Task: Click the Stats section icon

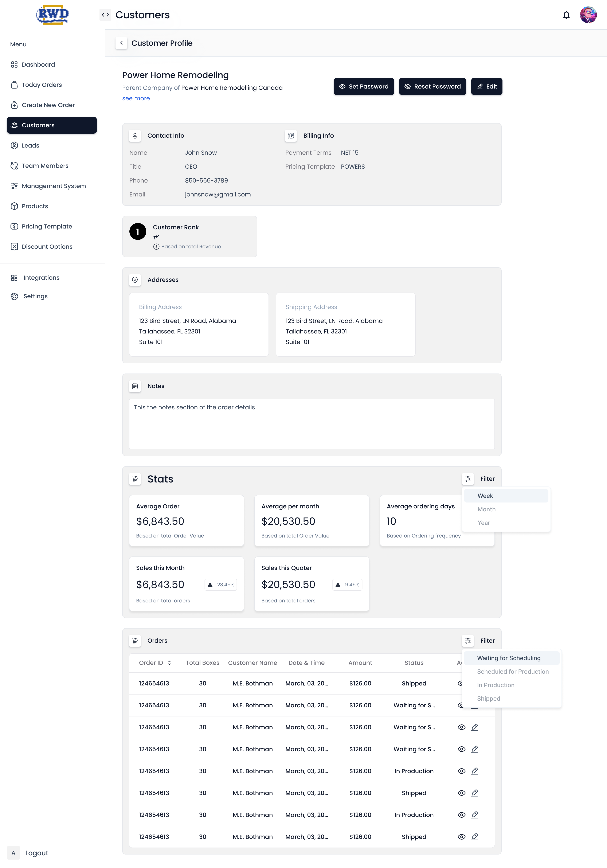Action: pos(135,479)
